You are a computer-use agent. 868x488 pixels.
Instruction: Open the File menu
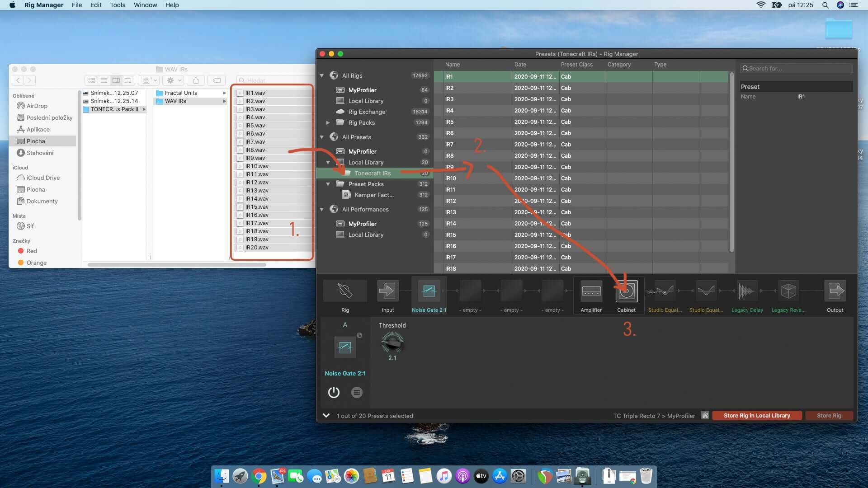click(x=77, y=5)
